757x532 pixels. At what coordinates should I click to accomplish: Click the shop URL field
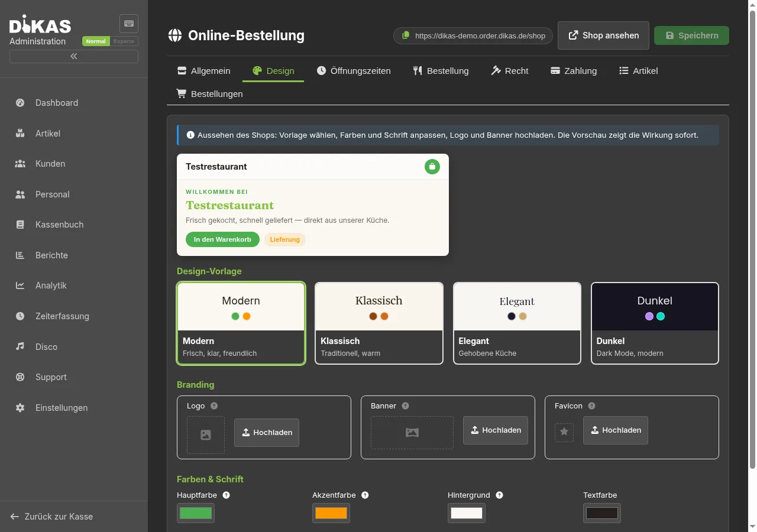click(x=473, y=35)
